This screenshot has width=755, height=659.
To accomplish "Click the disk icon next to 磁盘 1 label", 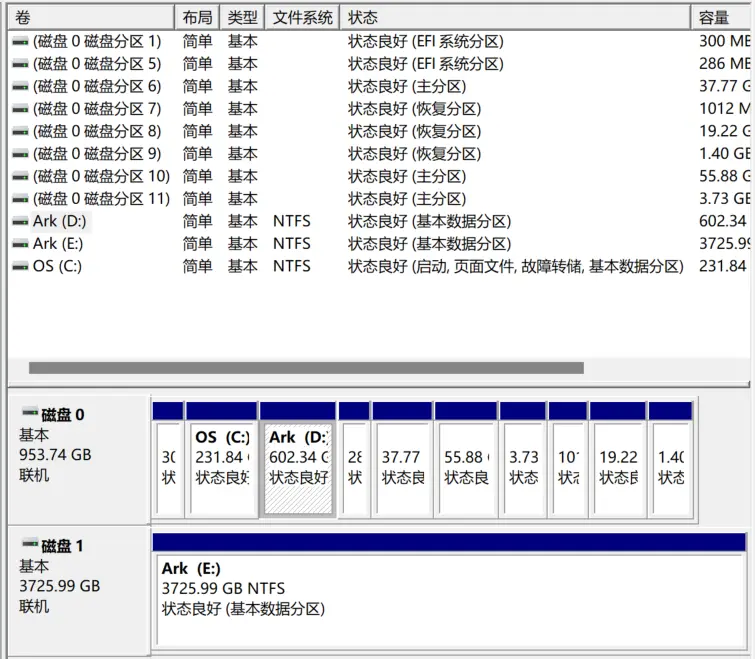I will pyautogui.click(x=30, y=543).
